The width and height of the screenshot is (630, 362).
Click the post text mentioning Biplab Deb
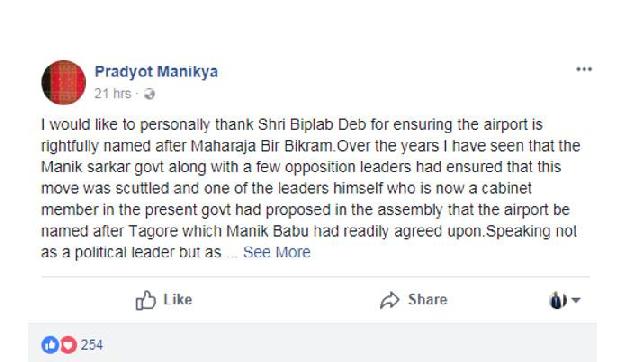[x=292, y=125]
